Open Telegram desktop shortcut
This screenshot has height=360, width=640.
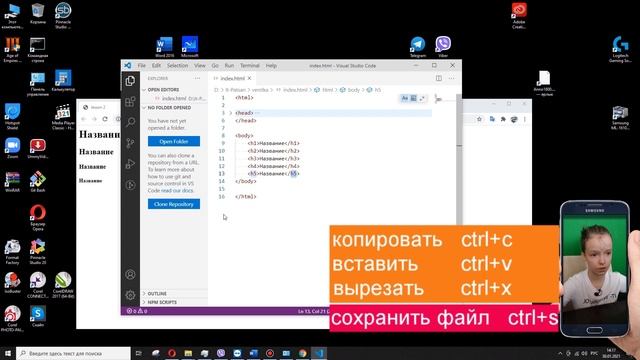418,47
